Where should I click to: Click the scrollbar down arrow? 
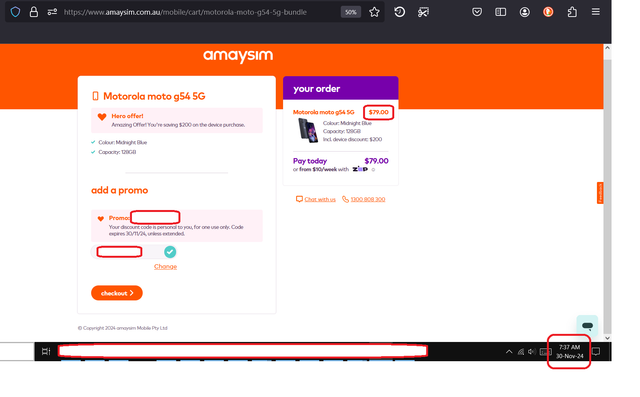click(x=607, y=338)
